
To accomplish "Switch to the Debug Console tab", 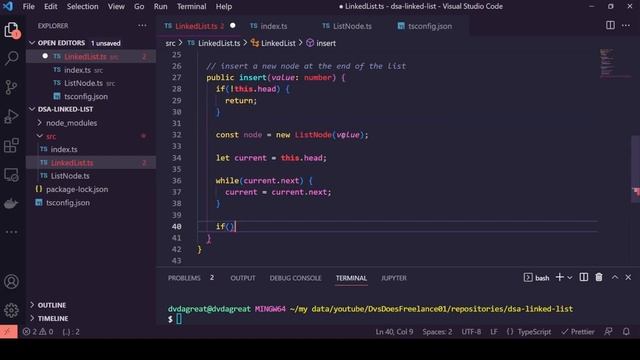I will point(295,278).
